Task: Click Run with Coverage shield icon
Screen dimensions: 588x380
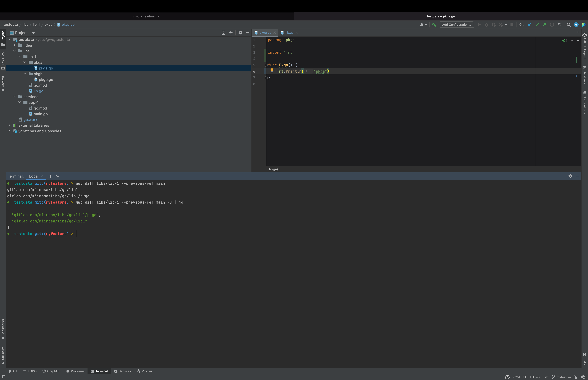Action: coord(493,24)
